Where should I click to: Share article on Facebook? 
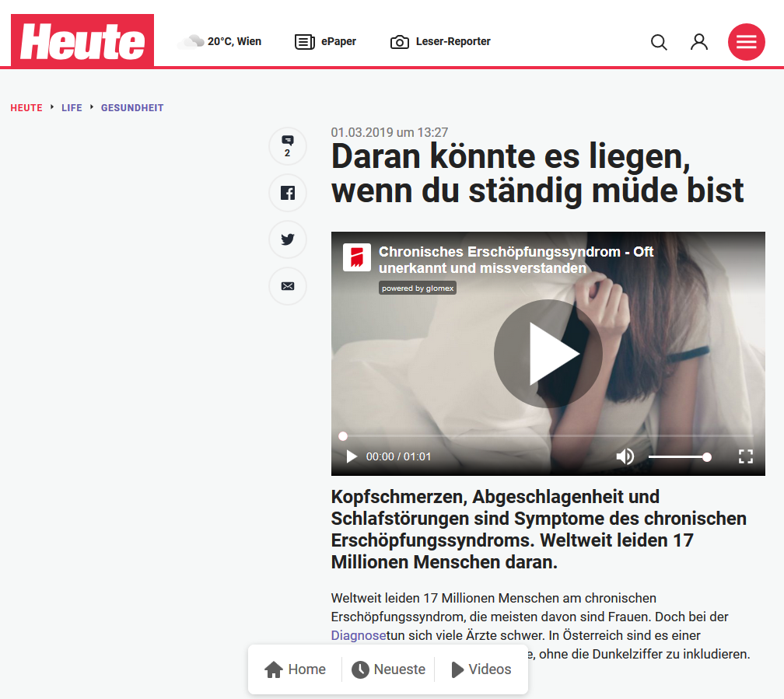pyautogui.click(x=288, y=193)
